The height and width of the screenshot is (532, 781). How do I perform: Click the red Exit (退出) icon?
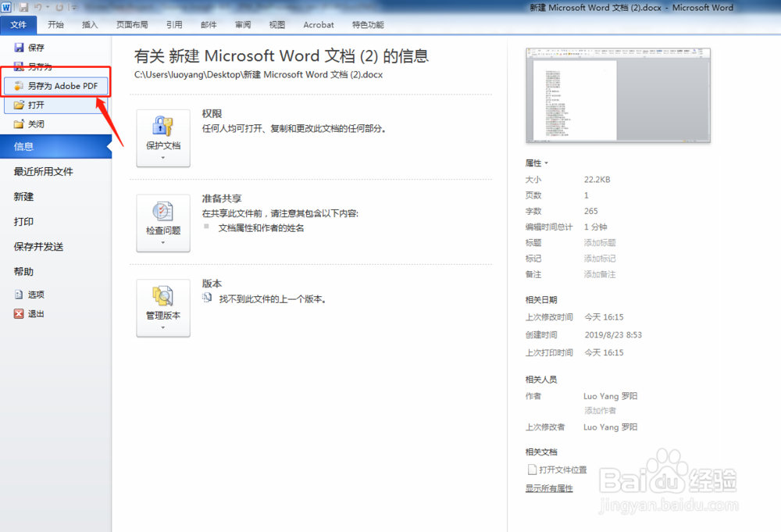click(x=19, y=313)
